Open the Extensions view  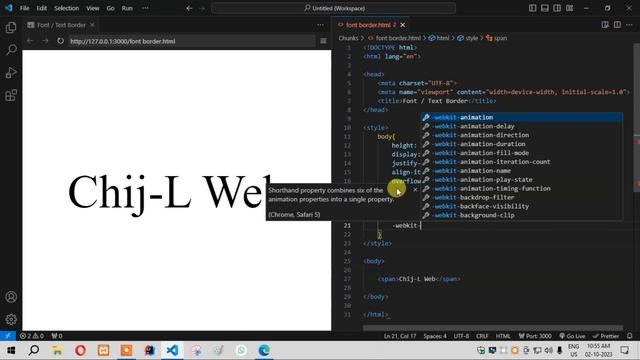[x=11, y=96]
